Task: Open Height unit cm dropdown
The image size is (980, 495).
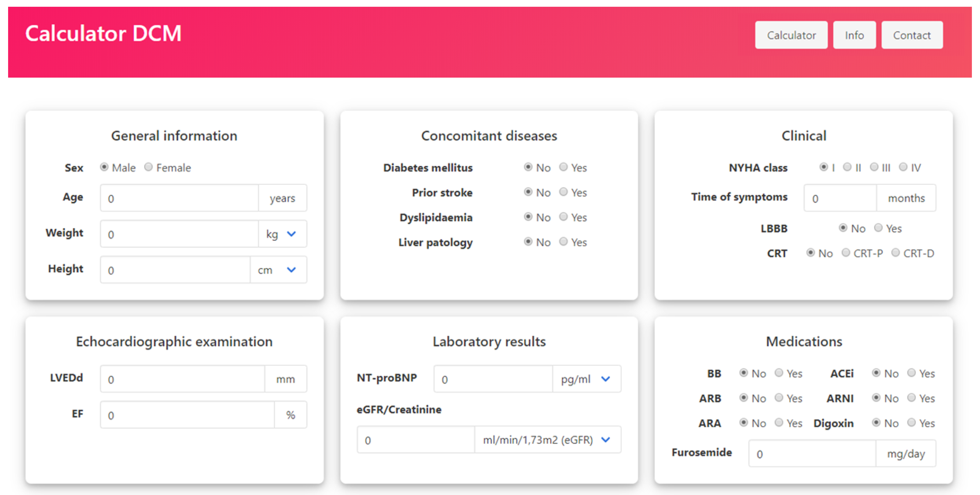Action: 278,270
